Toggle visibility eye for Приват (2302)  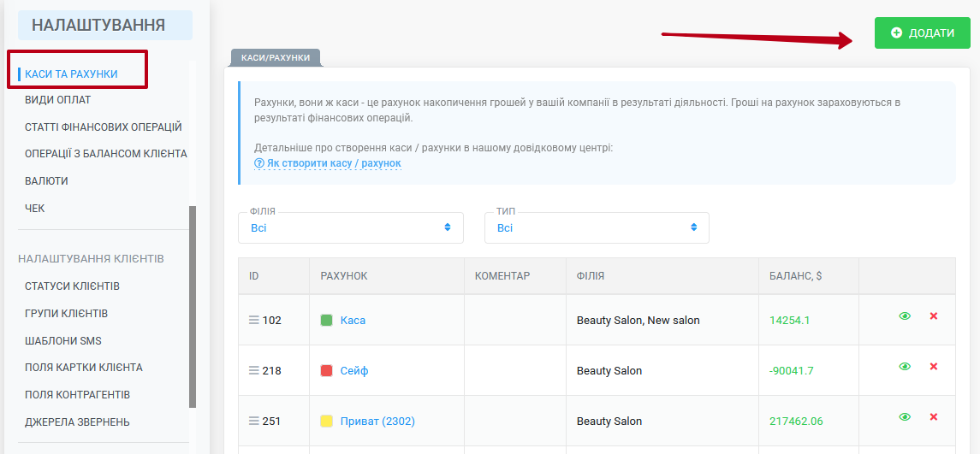905,416
